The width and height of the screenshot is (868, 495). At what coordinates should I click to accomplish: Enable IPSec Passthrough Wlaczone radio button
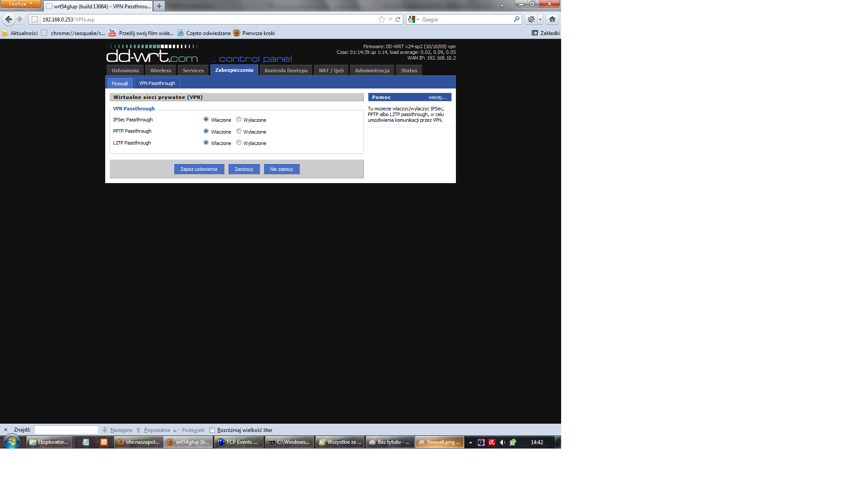[206, 120]
